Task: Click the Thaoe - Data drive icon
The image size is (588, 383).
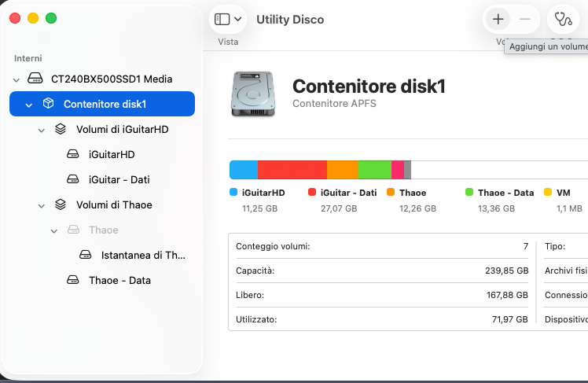Action: pyautogui.click(x=73, y=280)
